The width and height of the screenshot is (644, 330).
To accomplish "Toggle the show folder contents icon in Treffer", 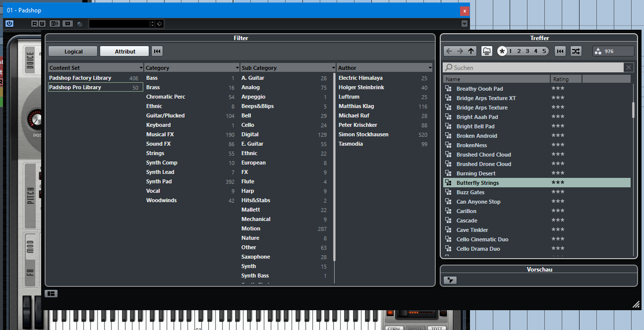I will coord(487,51).
